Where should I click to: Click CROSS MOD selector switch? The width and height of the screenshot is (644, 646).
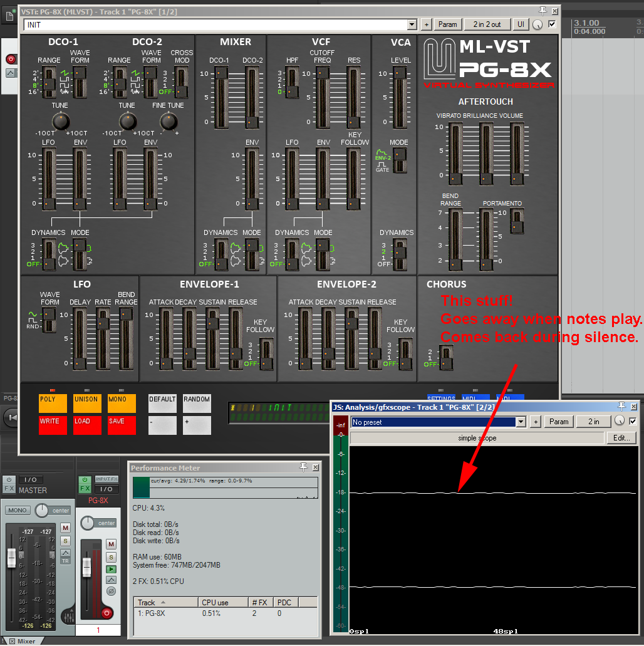click(x=181, y=83)
